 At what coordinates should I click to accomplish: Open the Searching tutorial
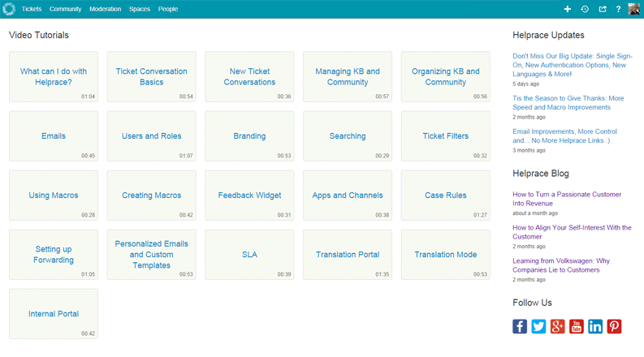348,135
